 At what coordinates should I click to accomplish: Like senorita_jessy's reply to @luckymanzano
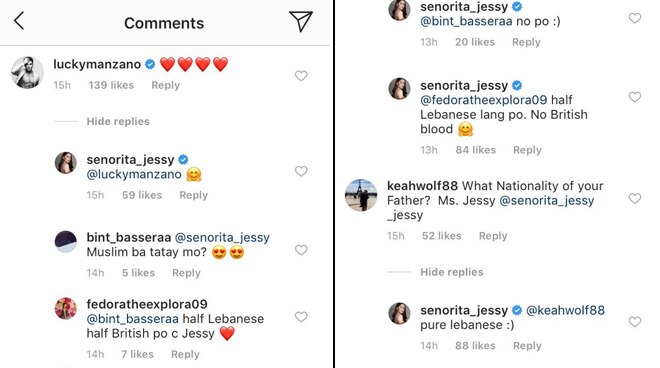(301, 171)
